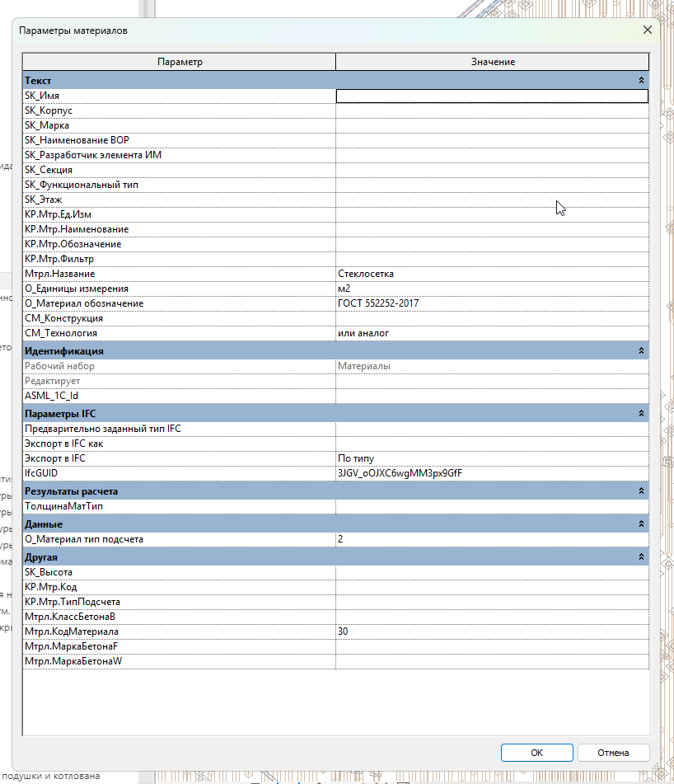Edit the SK_Наименование ВОР value cell
674x784 pixels.
(x=492, y=140)
